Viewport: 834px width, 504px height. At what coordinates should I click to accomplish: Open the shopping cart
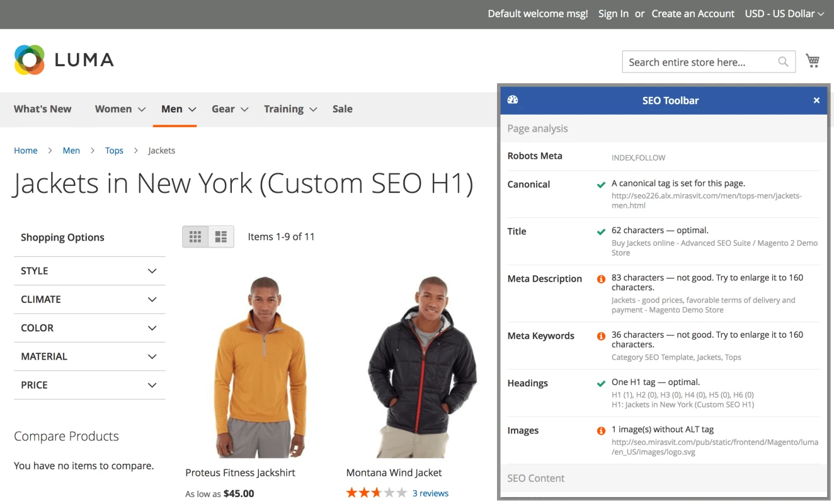tap(813, 60)
